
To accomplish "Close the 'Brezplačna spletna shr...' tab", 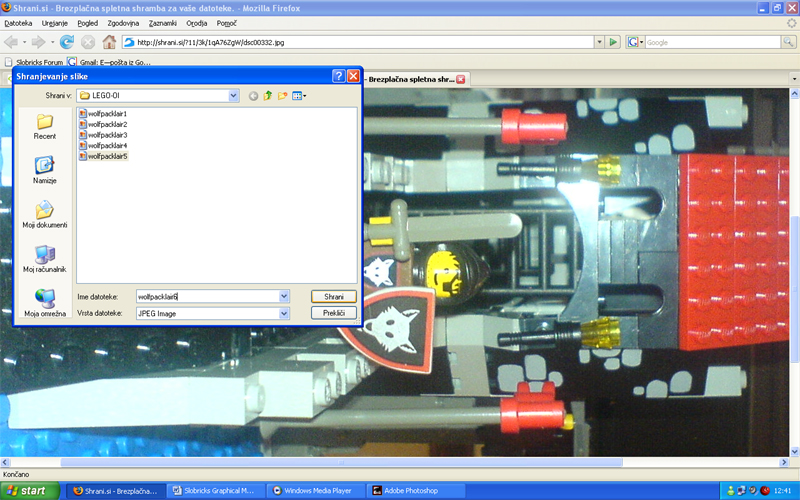I will click(460, 79).
